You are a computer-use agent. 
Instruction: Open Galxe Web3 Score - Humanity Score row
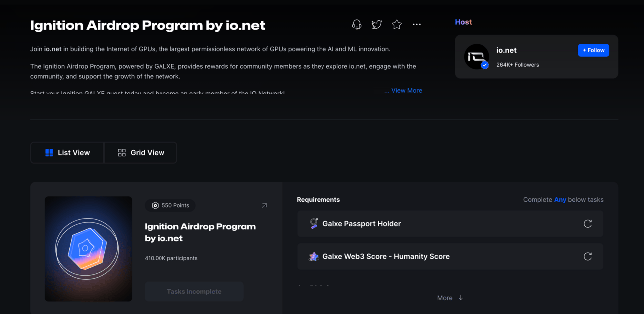tap(450, 256)
